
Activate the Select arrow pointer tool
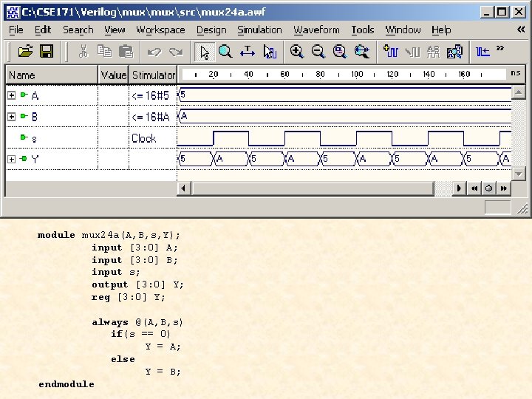pos(205,52)
